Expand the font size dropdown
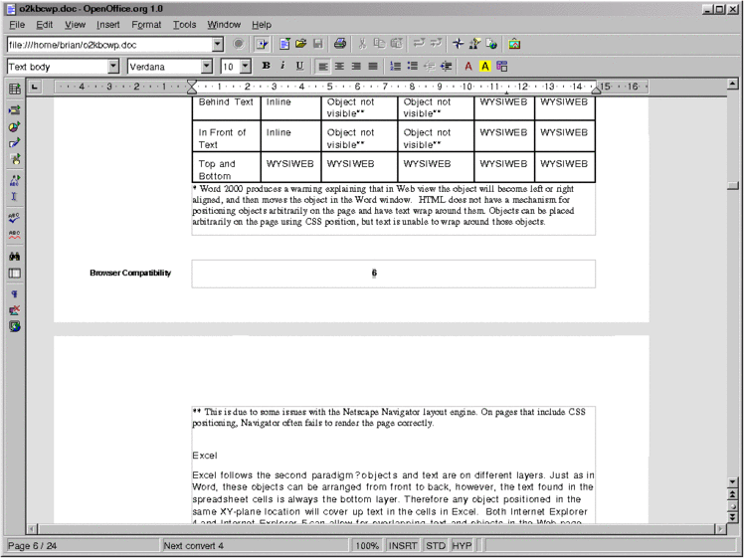The image size is (746, 560). 245,67
